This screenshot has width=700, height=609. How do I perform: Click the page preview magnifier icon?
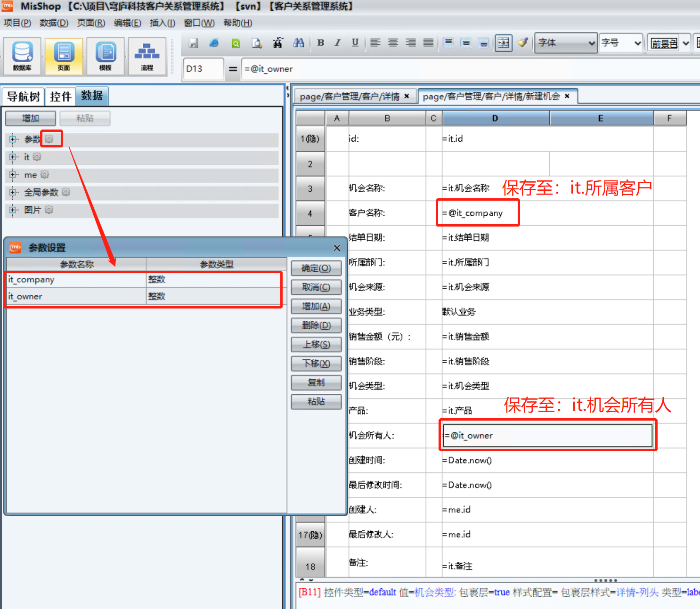click(257, 43)
